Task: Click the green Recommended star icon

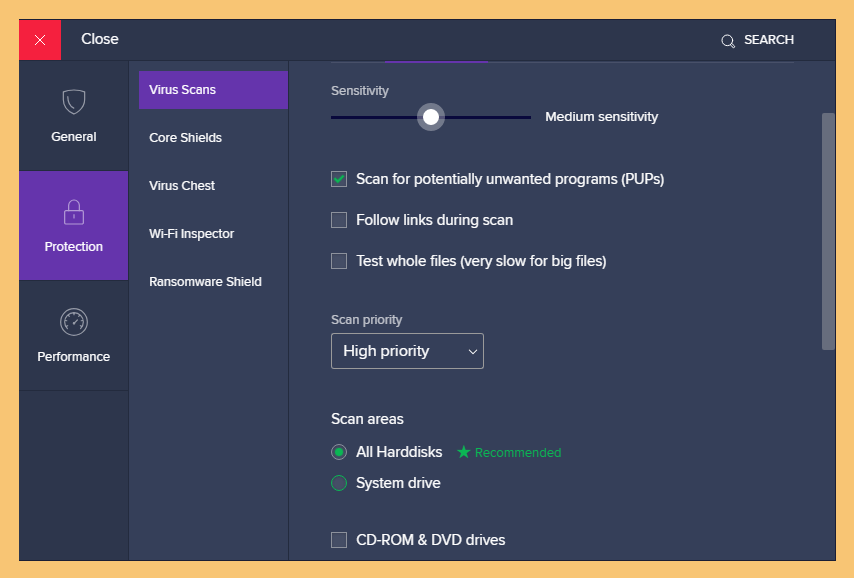Action: 463,452
